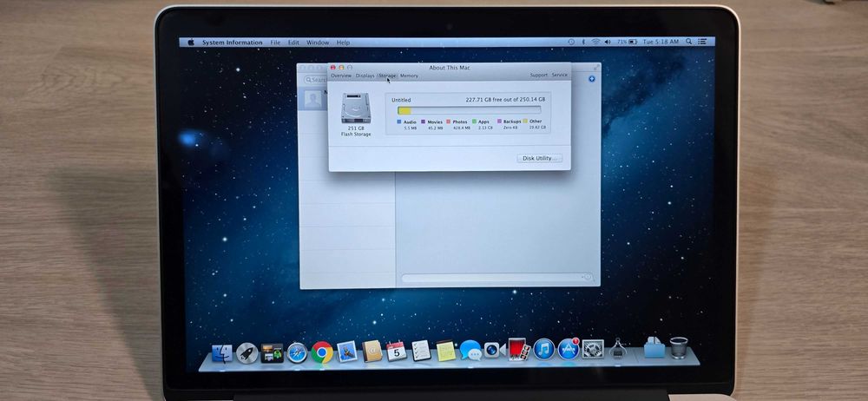Screen dimensions: 868x401
Task: Open Spotlight search magnifier
Action: [x=688, y=42]
